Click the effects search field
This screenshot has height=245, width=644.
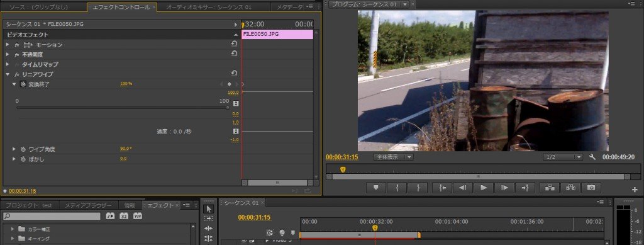52,216
